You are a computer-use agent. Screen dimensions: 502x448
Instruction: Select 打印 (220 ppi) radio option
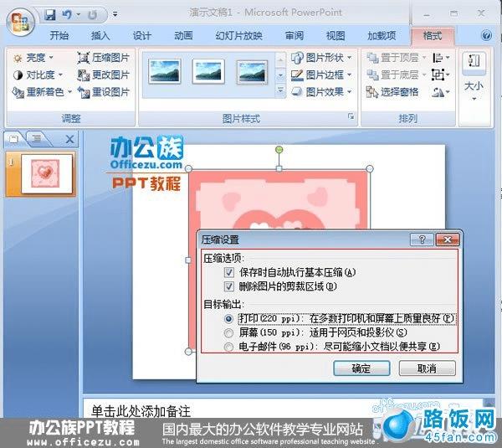pos(228,318)
